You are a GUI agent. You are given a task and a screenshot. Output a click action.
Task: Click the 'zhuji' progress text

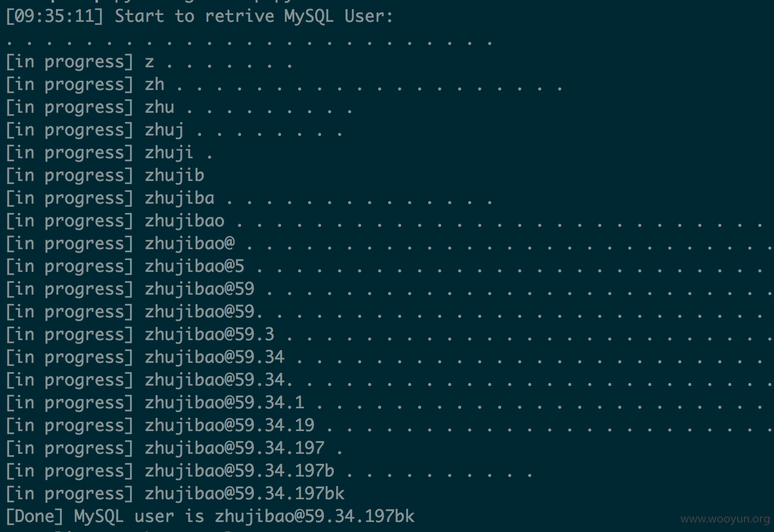click(169, 154)
